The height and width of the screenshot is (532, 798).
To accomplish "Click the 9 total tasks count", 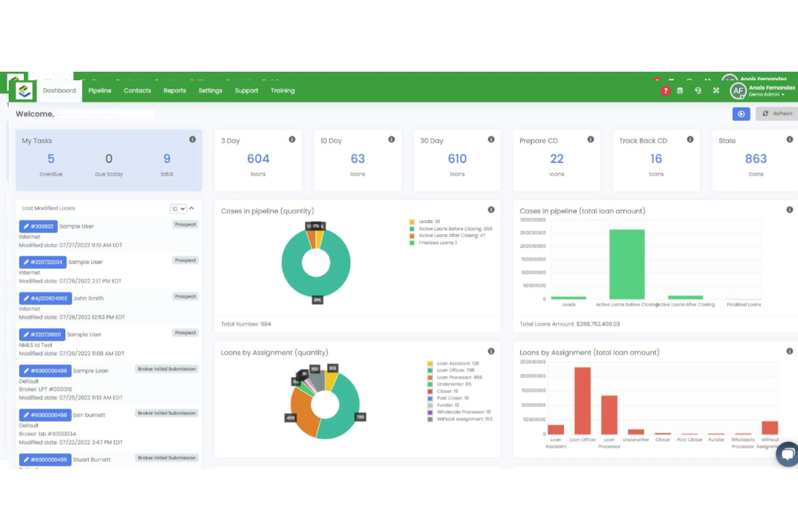I will tap(167, 159).
